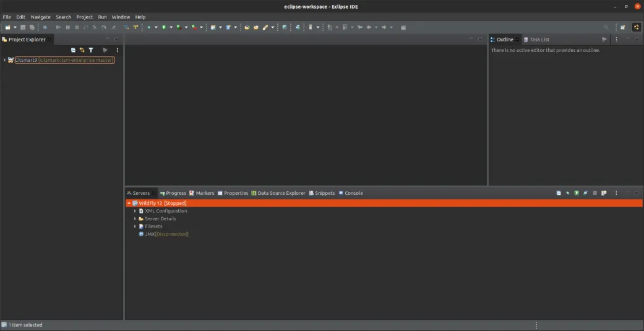Click the Suspend pause toolbar icon
Screen dimensions: 644x331
pyautogui.click(x=68, y=27)
